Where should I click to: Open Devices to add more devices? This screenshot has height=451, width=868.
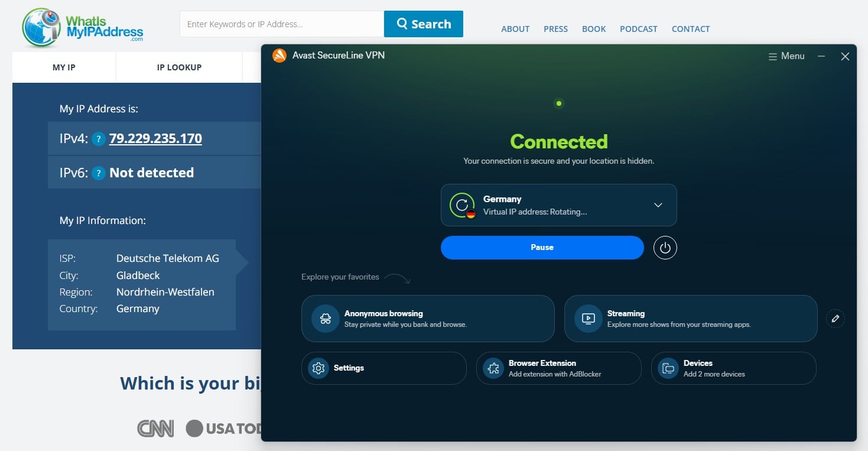click(733, 368)
